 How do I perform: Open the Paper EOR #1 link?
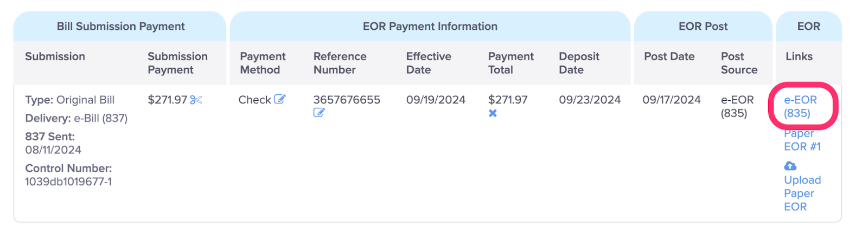(802, 140)
